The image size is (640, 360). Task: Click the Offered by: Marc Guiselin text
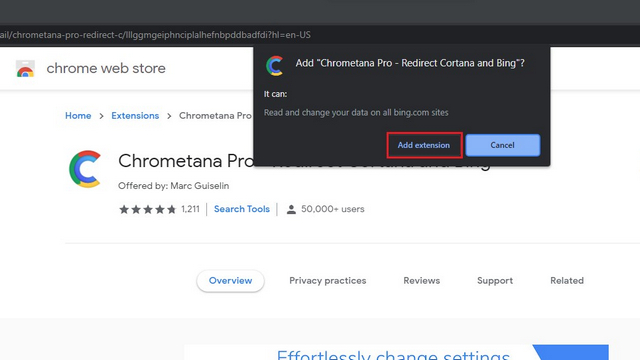tap(173, 186)
